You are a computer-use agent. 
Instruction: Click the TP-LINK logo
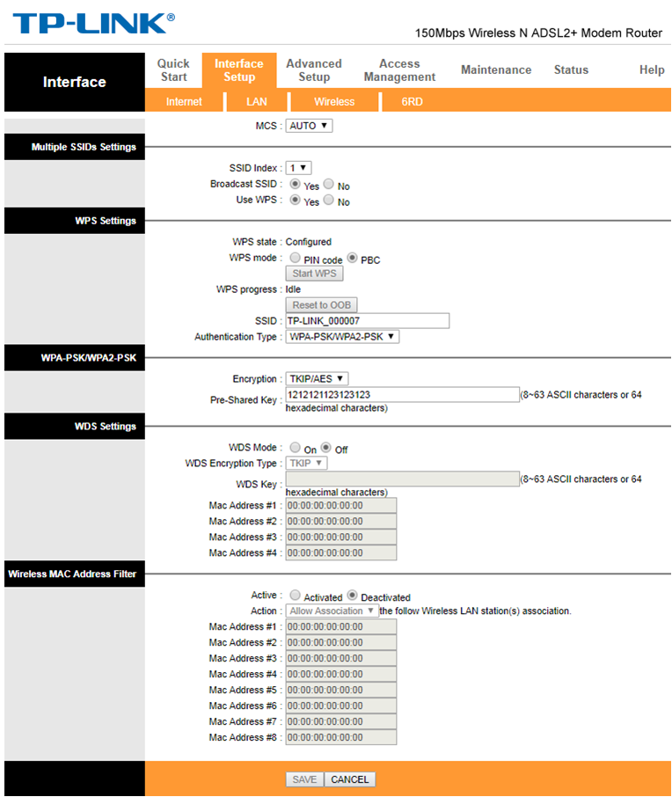pyautogui.click(x=94, y=23)
